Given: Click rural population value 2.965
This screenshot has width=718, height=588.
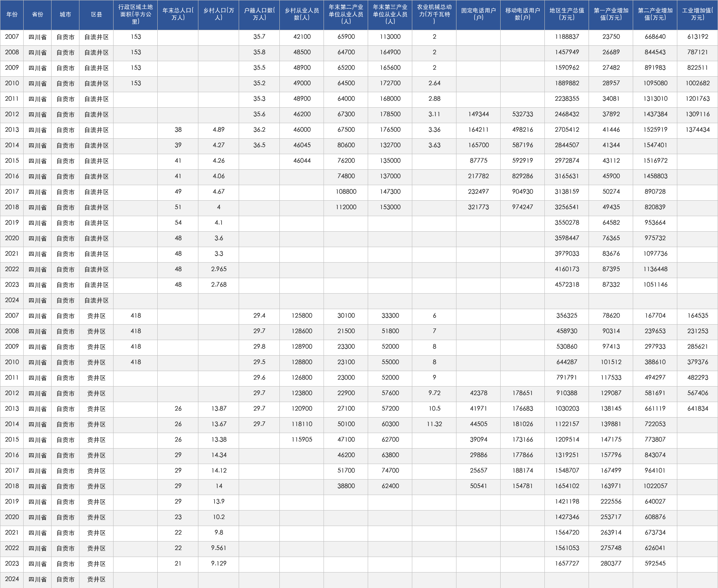Looking at the screenshot, I should (219, 269).
